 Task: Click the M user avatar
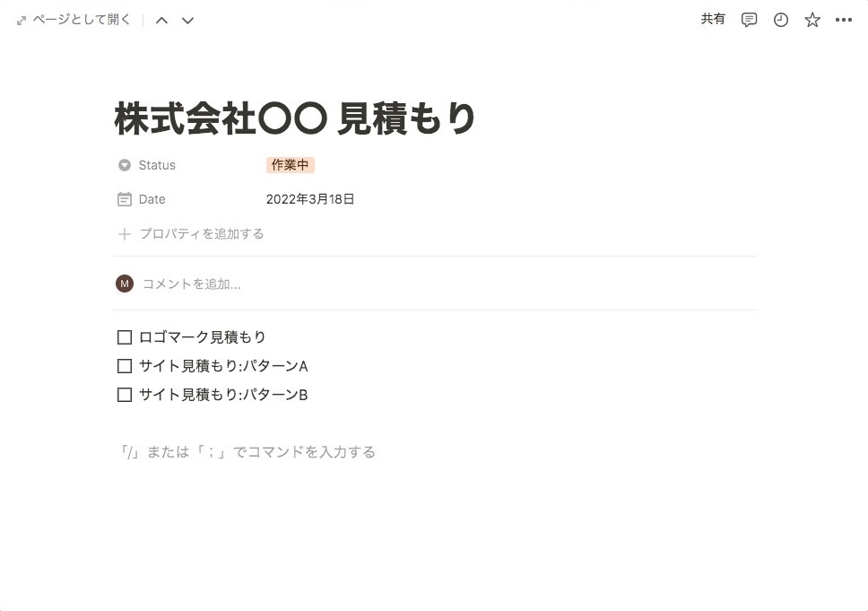(x=125, y=284)
